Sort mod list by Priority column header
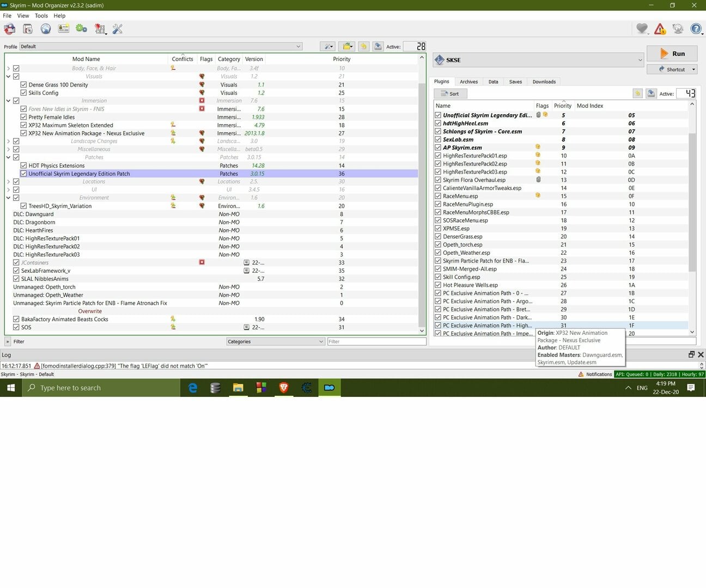This screenshot has width=706, height=588. tap(342, 59)
